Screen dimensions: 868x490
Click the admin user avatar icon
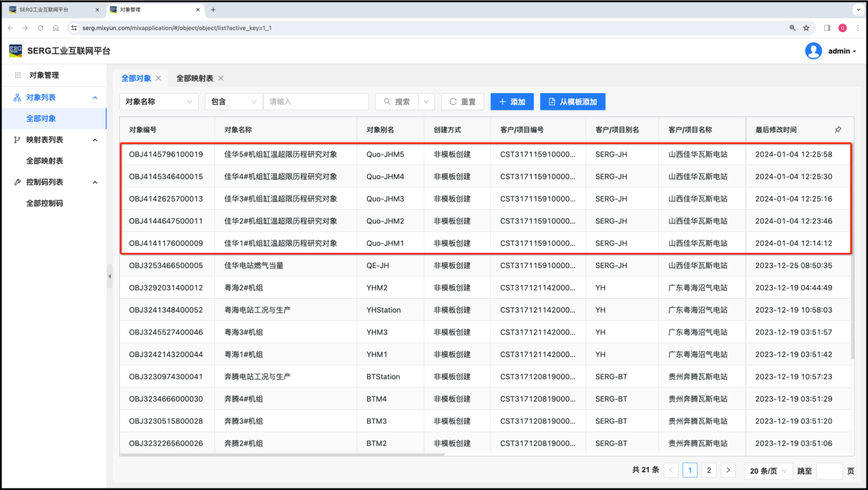[x=813, y=51]
